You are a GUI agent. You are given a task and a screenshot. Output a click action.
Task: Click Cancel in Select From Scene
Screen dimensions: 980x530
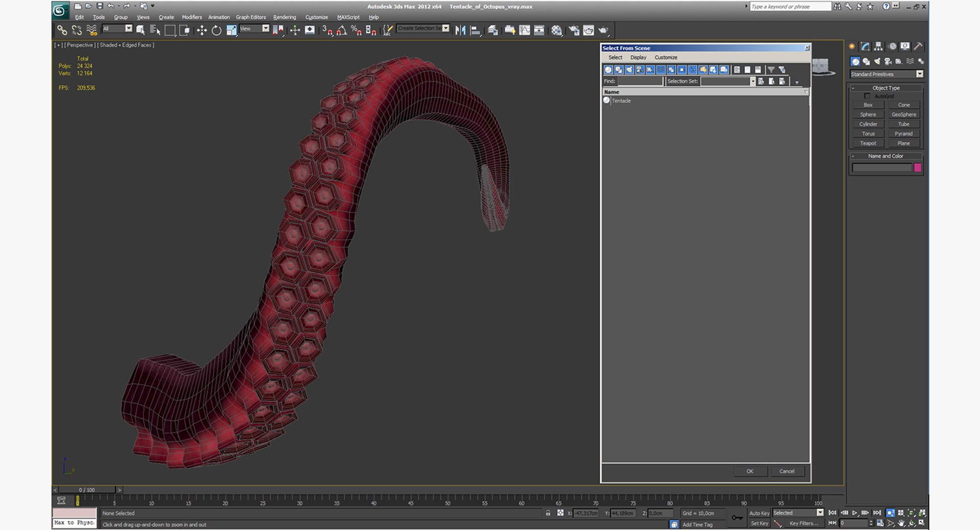[787, 471]
